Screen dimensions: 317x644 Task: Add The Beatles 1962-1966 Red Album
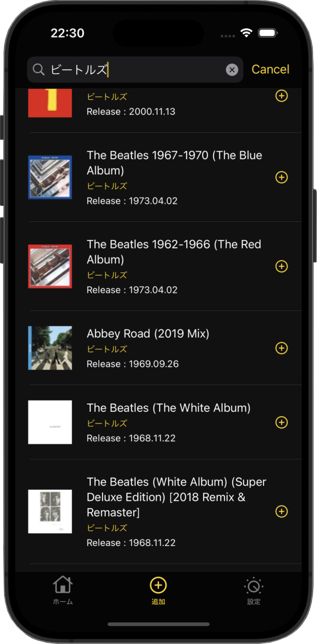[281, 266]
